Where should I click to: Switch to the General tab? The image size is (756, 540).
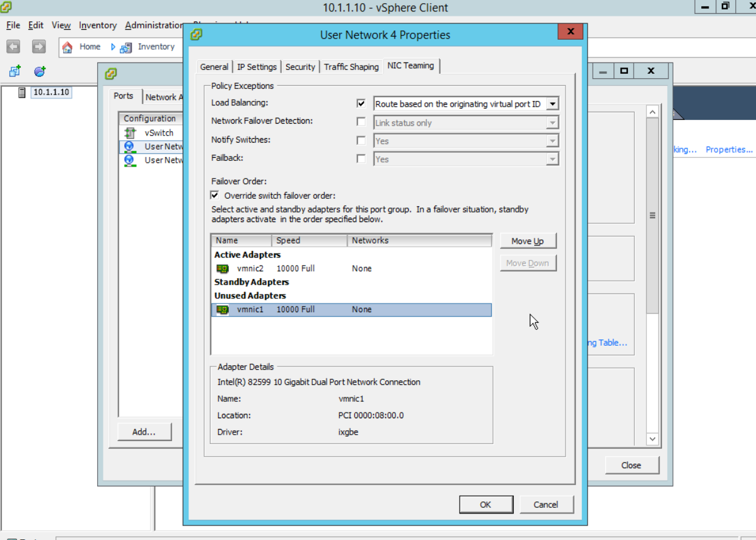tap(214, 67)
